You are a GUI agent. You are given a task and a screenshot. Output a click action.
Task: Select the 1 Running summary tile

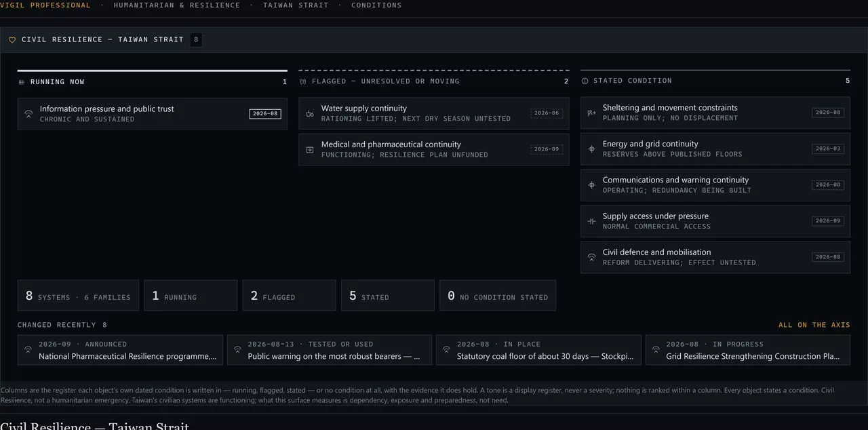[x=191, y=296]
